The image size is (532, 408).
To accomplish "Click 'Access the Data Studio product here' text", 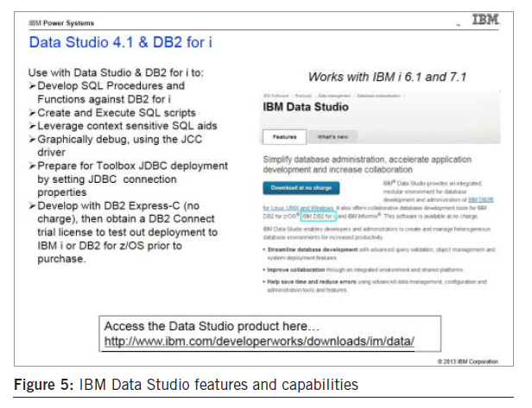I will coord(212,326).
